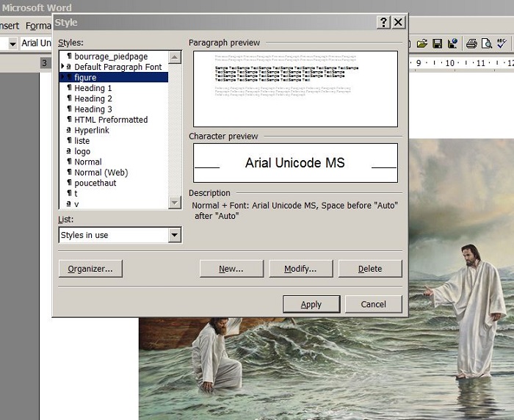Choose 'HTML Preformatted' style entry
Viewport: 514px width, 420px height.
pos(111,120)
